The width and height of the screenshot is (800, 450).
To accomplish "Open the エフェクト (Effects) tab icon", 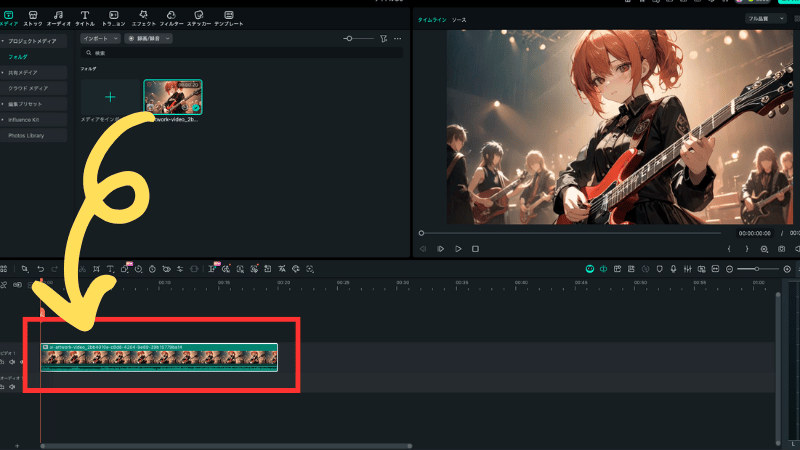I will click(143, 15).
